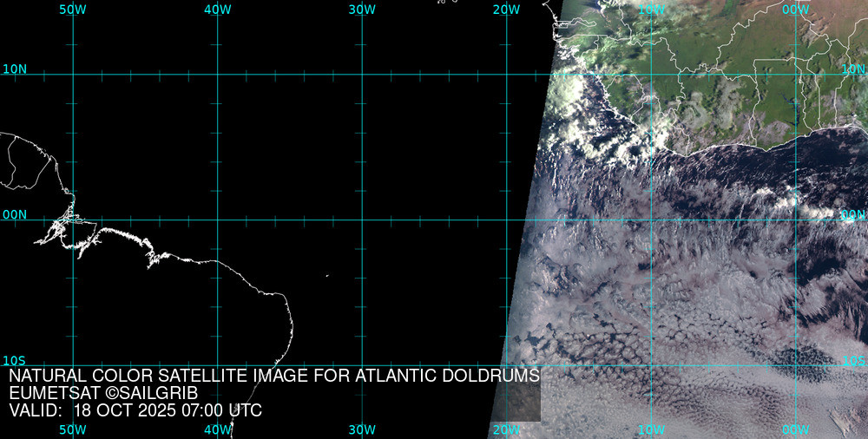Click the 10S label on the right edge
The width and height of the screenshot is (868, 439).
853,360
